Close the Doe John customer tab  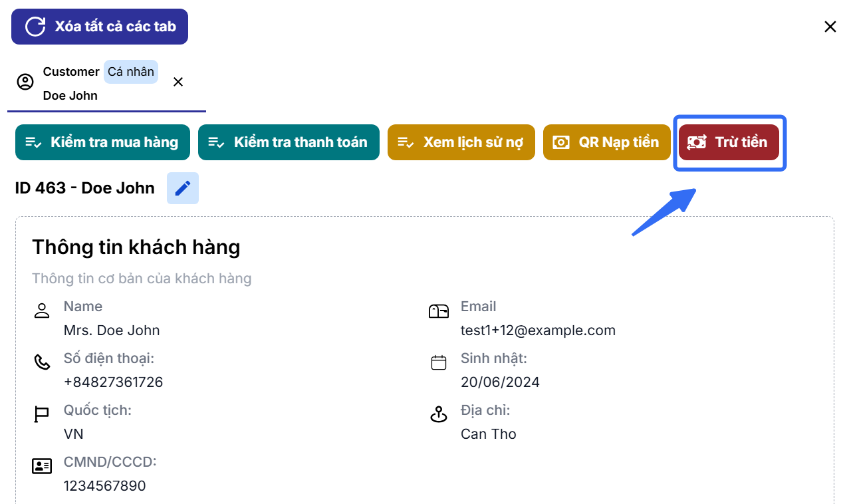click(x=178, y=82)
